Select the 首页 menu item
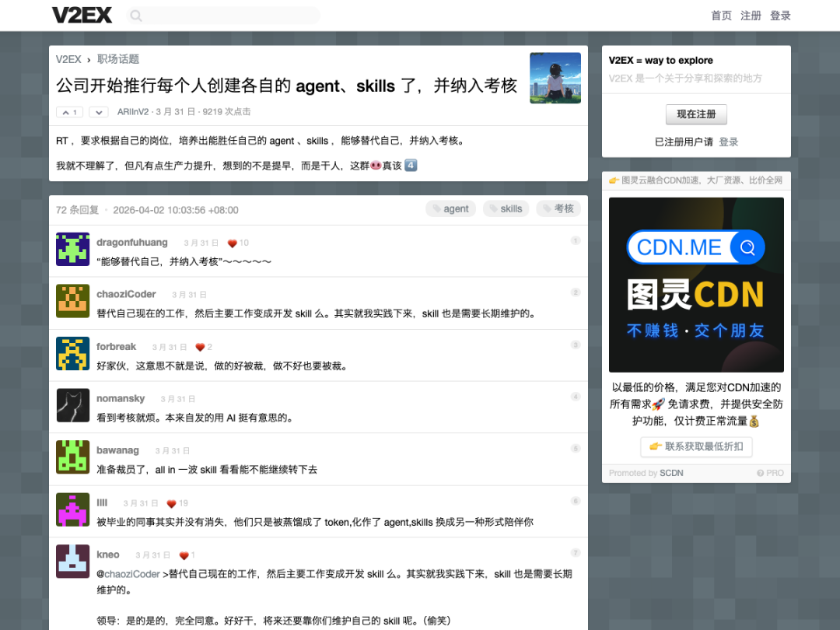Screen dimensions: 840x630 click(x=720, y=15)
